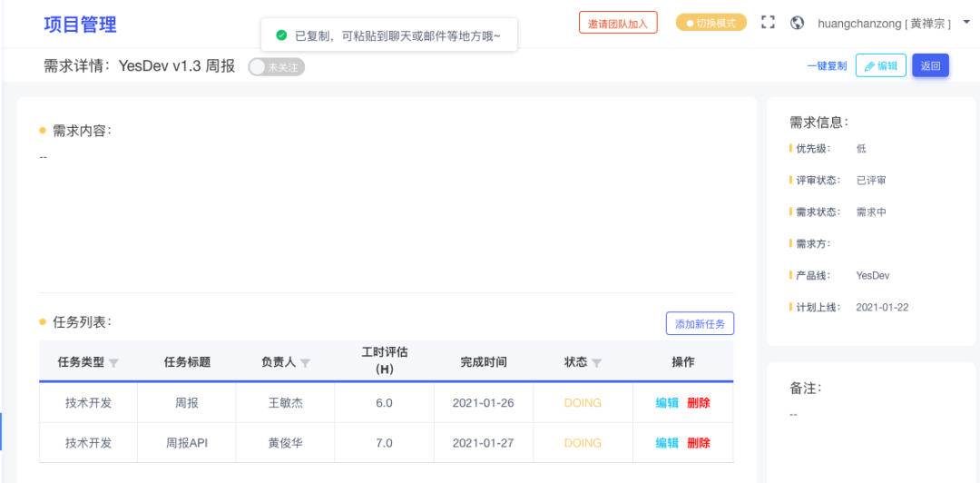The width and height of the screenshot is (980, 483).
Task: Click the 返回 back button
Action: 931,65
